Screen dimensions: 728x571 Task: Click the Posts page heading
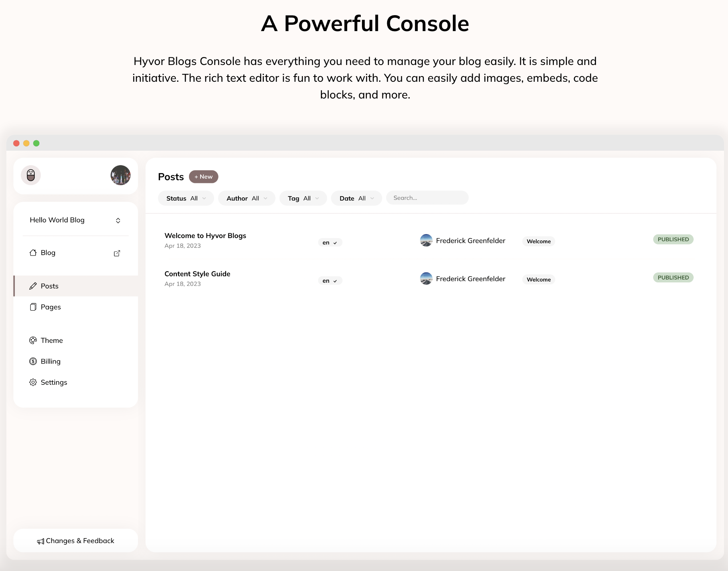click(x=171, y=177)
